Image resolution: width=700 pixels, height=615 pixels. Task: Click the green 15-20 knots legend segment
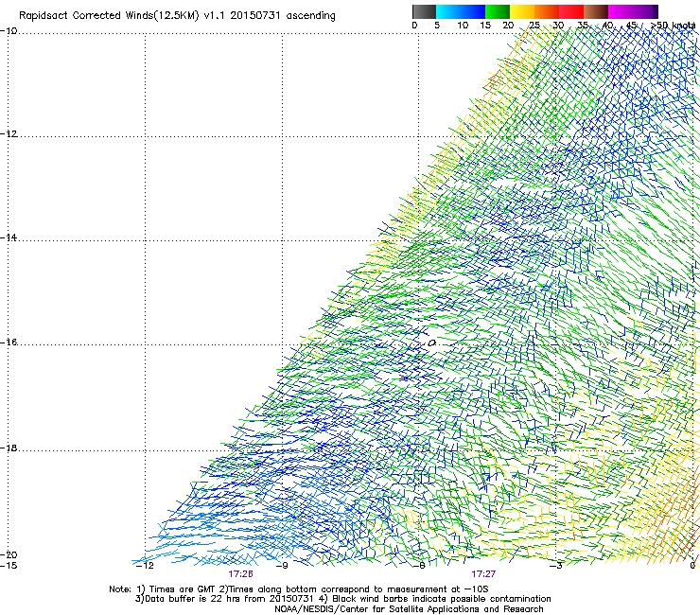tap(498, 11)
